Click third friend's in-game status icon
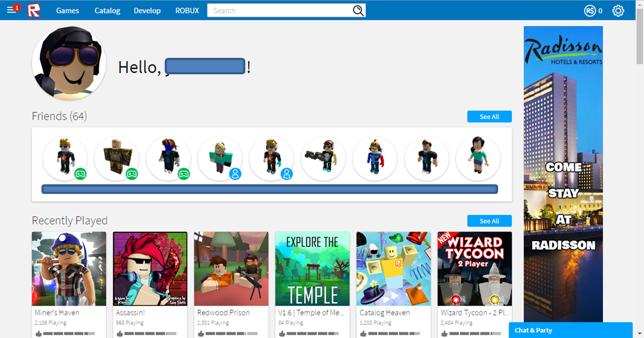This screenshot has width=644, height=338. pos(183,174)
